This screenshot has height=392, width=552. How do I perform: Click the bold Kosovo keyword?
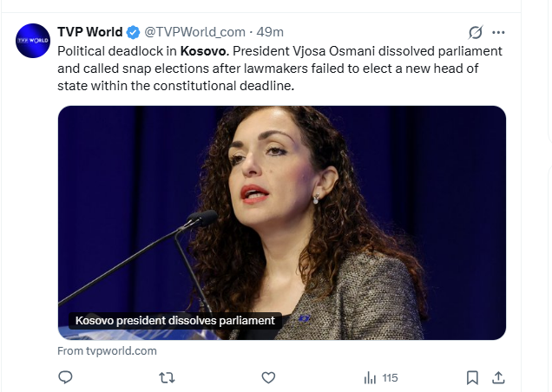click(x=205, y=51)
